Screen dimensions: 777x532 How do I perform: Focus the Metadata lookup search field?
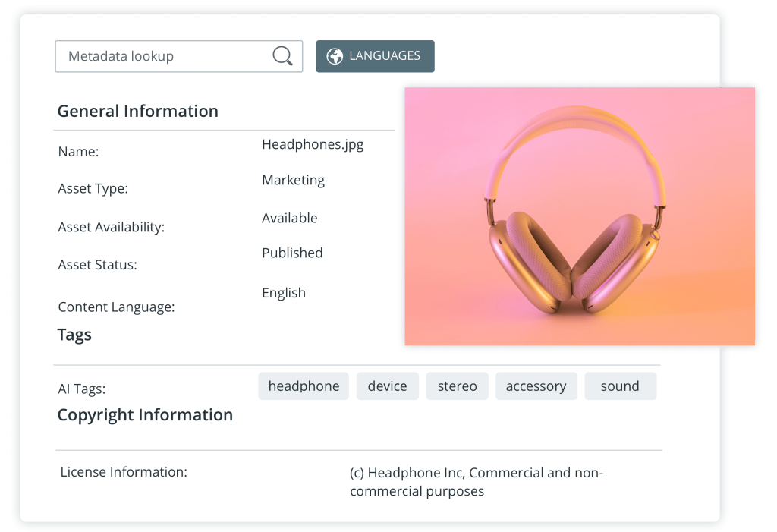(x=163, y=56)
